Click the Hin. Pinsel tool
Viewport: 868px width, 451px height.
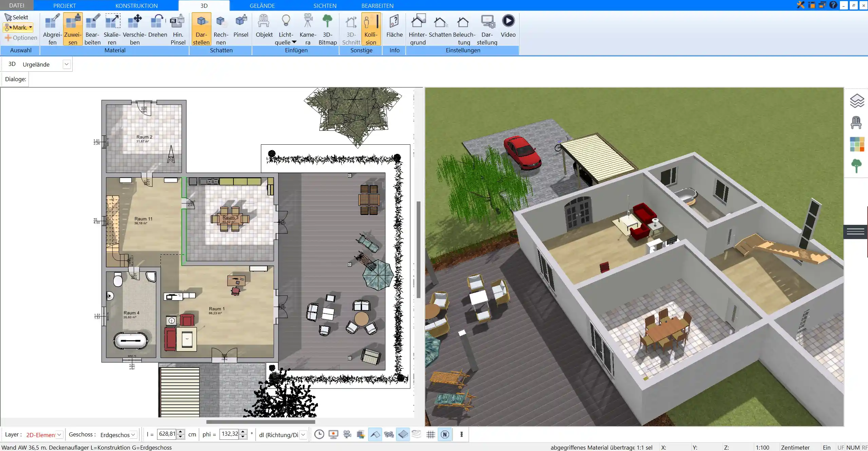[x=178, y=29]
